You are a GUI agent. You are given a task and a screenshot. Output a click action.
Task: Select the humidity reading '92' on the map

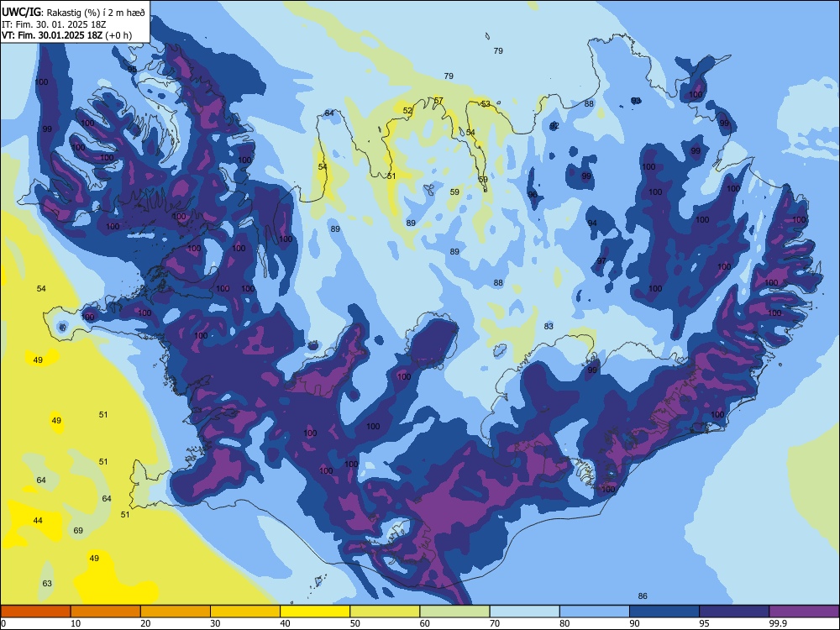554,126
